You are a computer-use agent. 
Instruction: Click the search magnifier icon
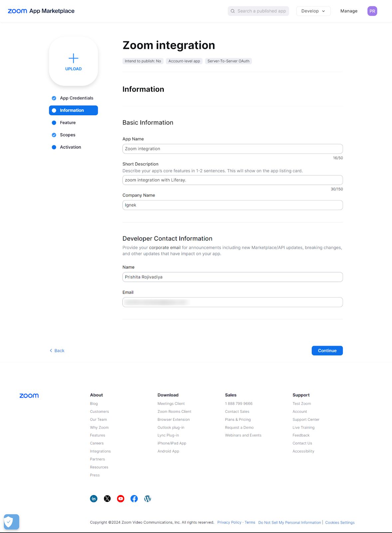point(233,11)
